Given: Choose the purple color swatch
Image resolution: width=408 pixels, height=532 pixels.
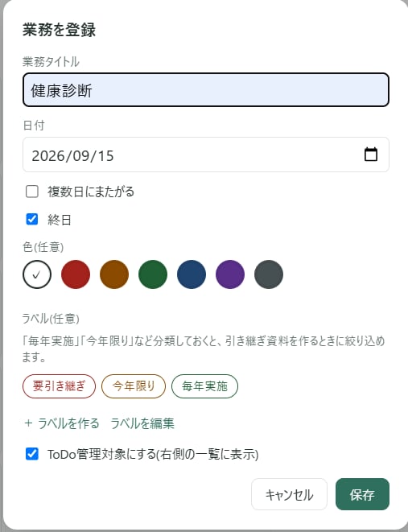Looking at the screenshot, I should pyautogui.click(x=230, y=274).
